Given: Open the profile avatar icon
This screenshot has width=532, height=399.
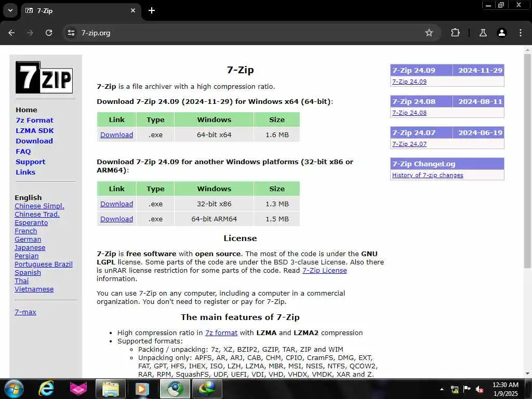Looking at the screenshot, I should point(502,33).
